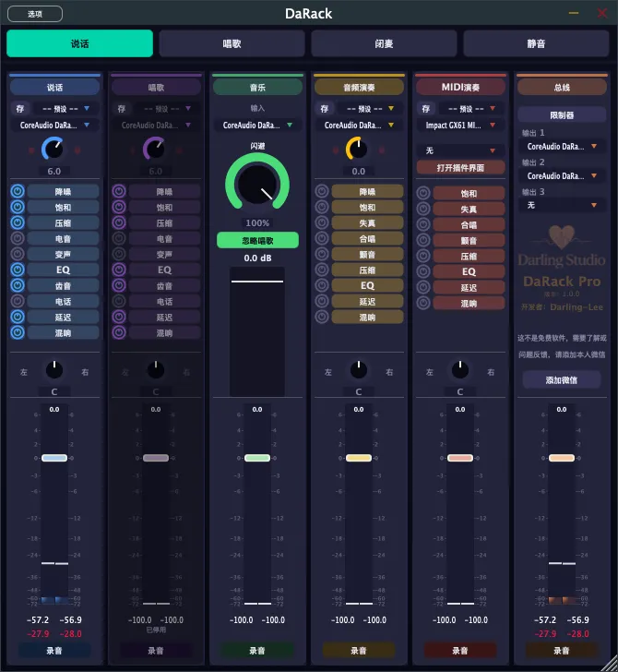Click the yellow gain knob in 音频演奏
Viewport: 618px width, 672px height.
coord(358,149)
